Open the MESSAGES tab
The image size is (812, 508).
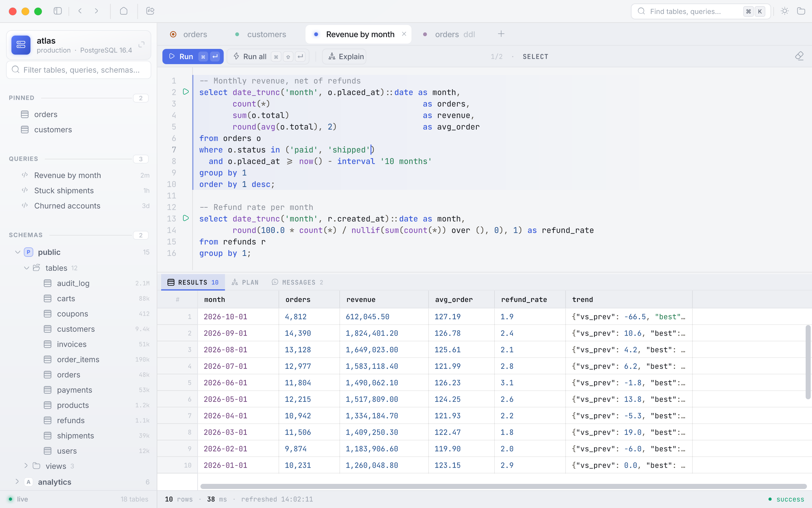[298, 282]
